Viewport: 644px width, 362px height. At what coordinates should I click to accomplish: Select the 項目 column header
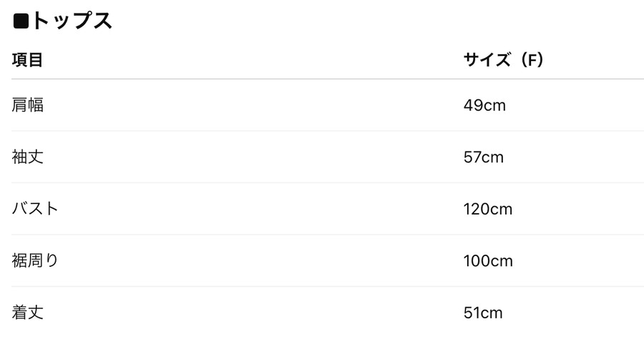pos(28,60)
